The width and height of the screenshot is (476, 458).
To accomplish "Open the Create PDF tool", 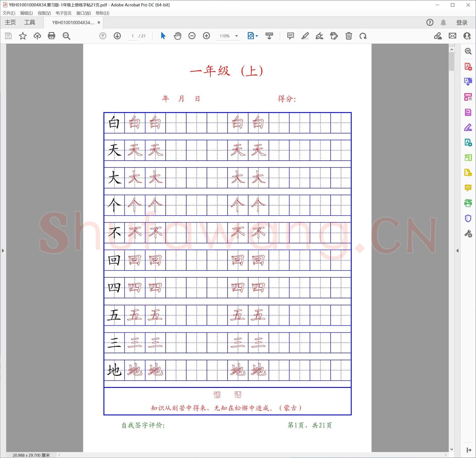I will pyautogui.click(x=468, y=67).
